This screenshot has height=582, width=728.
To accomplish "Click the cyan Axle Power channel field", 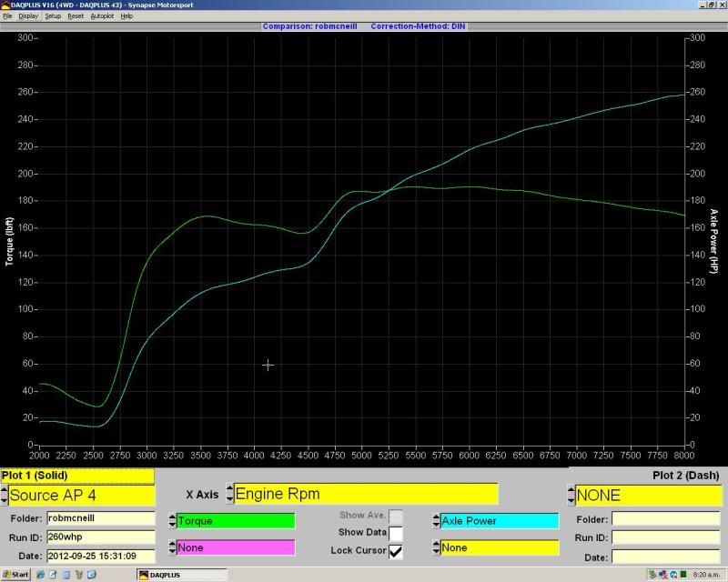I will coord(499,521).
